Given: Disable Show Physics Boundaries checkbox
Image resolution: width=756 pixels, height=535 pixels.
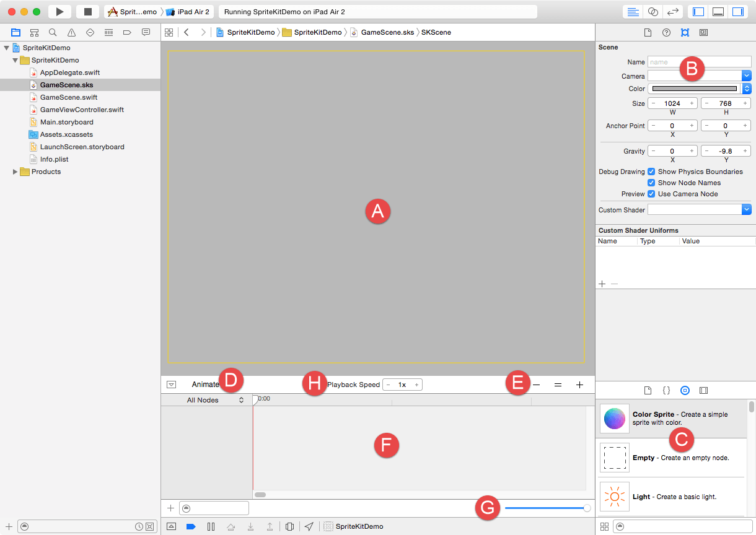Looking at the screenshot, I should coord(651,172).
